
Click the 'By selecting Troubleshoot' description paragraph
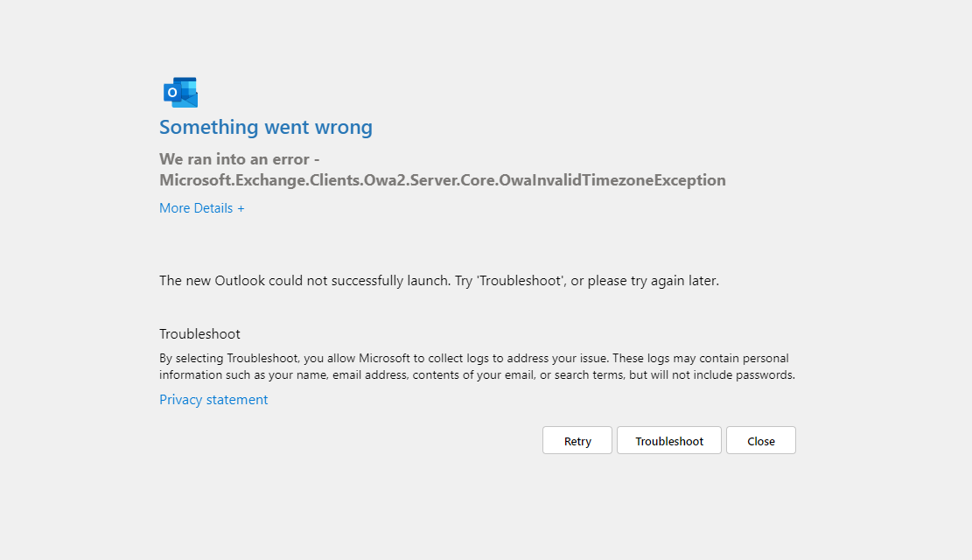pos(478,367)
